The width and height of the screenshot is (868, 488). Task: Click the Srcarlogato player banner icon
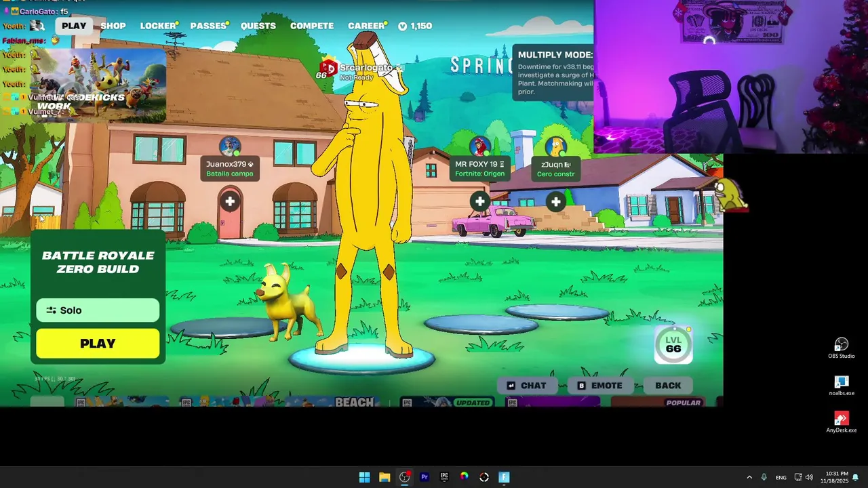(328, 67)
